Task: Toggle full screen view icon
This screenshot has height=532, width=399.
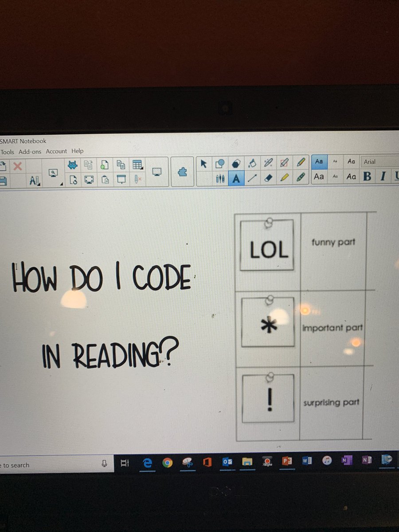Action: coord(90,179)
